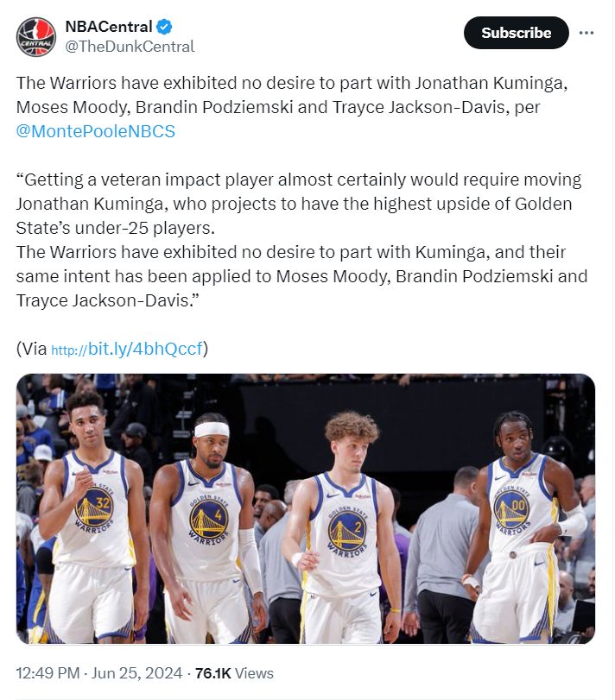Image resolution: width=615 pixels, height=700 pixels.
Task: Open the three-dot more options menu
Action: (x=586, y=33)
